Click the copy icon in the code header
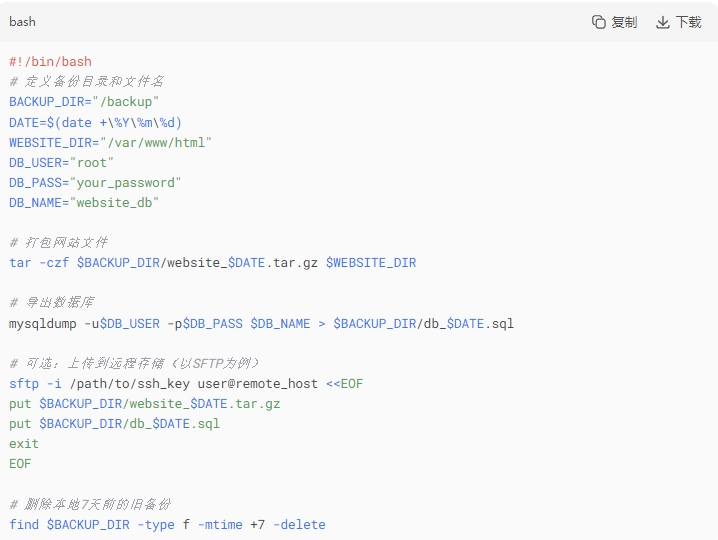718x540 pixels. tap(599, 22)
